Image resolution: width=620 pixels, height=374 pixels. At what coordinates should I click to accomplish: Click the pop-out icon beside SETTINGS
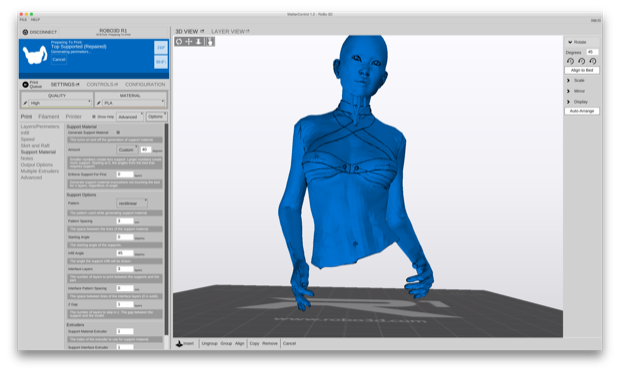pyautogui.click(x=78, y=85)
